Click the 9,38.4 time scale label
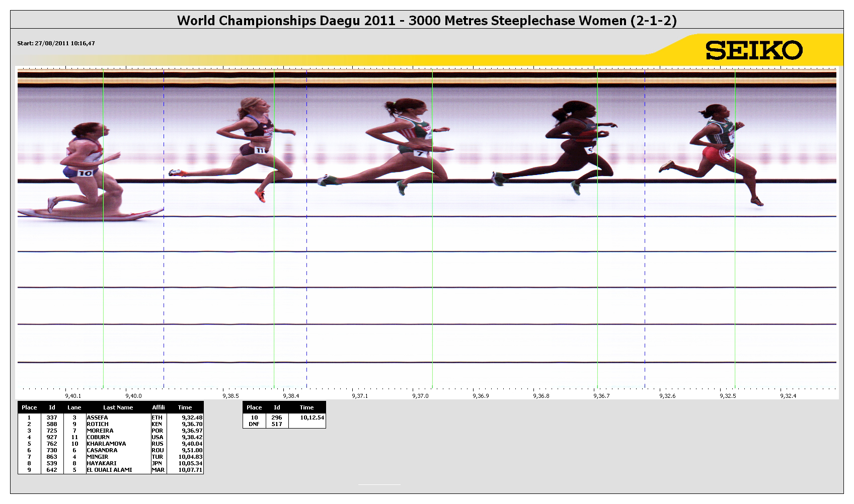This screenshot has width=854, height=504. pos(292,396)
